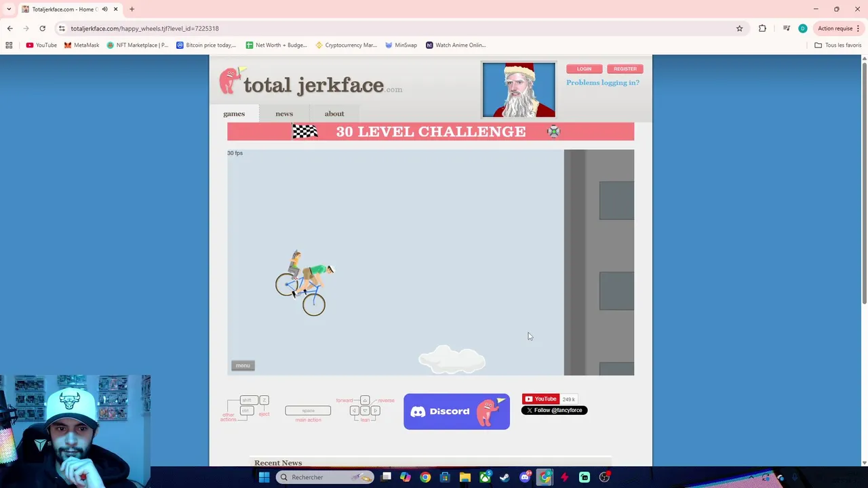The width and height of the screenshot is (868, 488).
Task: Mute the tab audio icon
Action: click(x=104, y=9)
